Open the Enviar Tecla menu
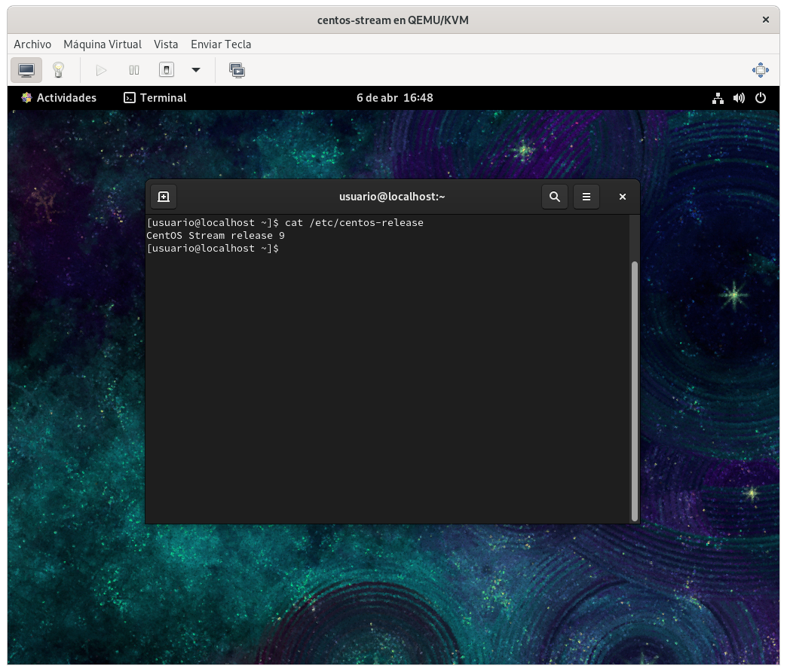Screen dimensions: 787x672 pos(221,44)
